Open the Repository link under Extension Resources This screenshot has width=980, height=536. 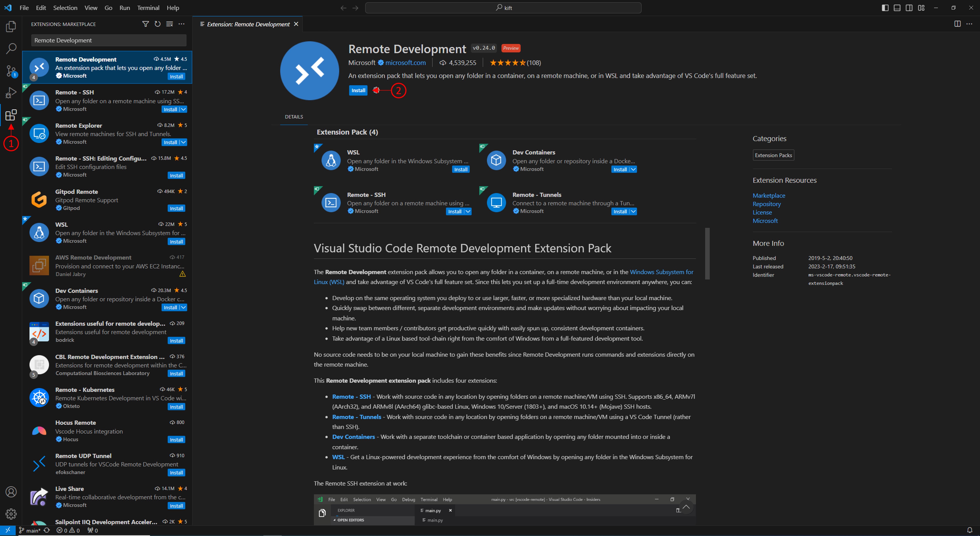766,204
